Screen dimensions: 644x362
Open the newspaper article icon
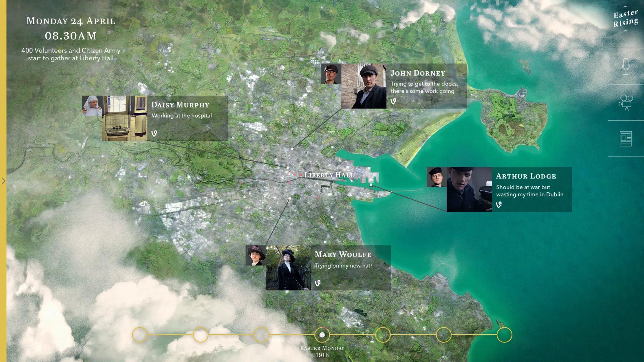(x=626, y=139)
